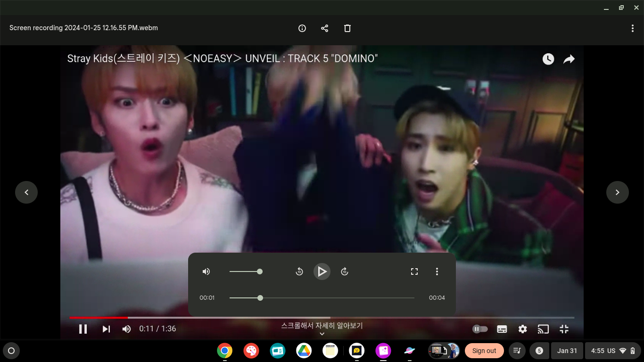Open the planet icon app in shelf
This screenshot has height=362, width=644.
[410, 351]
